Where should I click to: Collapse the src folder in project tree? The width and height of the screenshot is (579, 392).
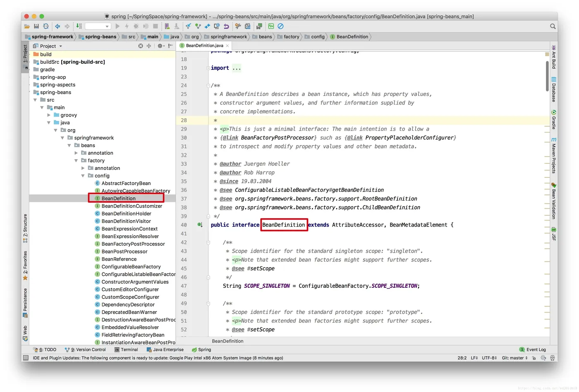pos(35,100)
